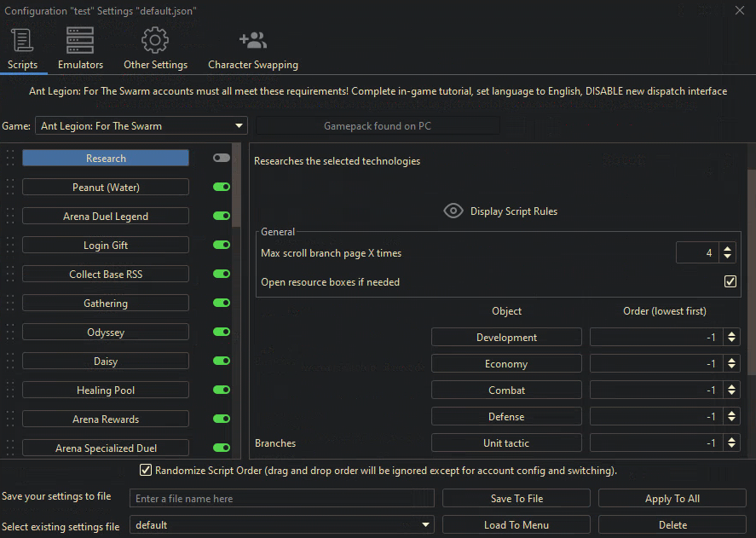
Task: Click the file name input field
Action: (282, 499)
